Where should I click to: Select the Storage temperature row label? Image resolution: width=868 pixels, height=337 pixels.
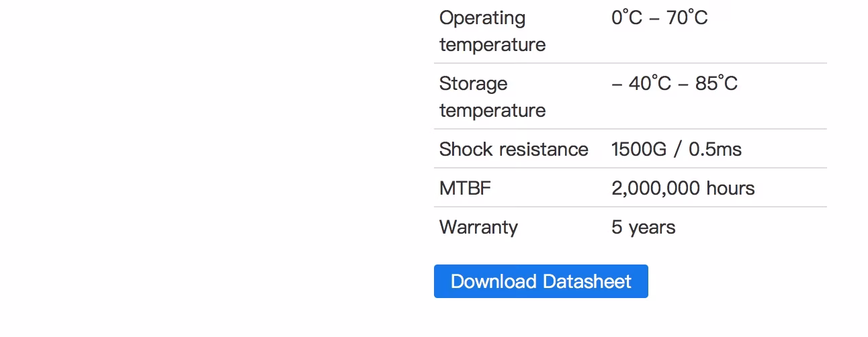click(x=492, y=97)
